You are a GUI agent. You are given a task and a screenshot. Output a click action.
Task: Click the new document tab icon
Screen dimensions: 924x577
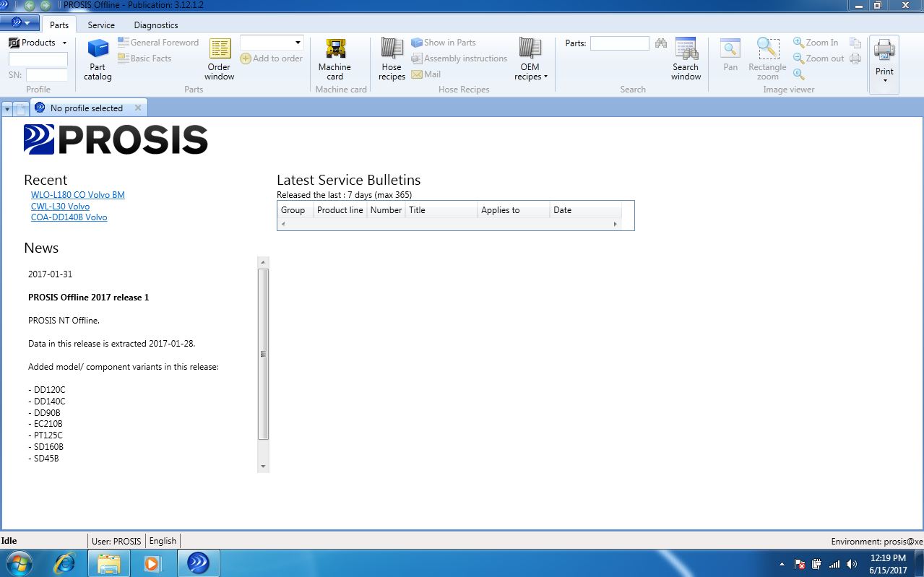pos(21,109)
